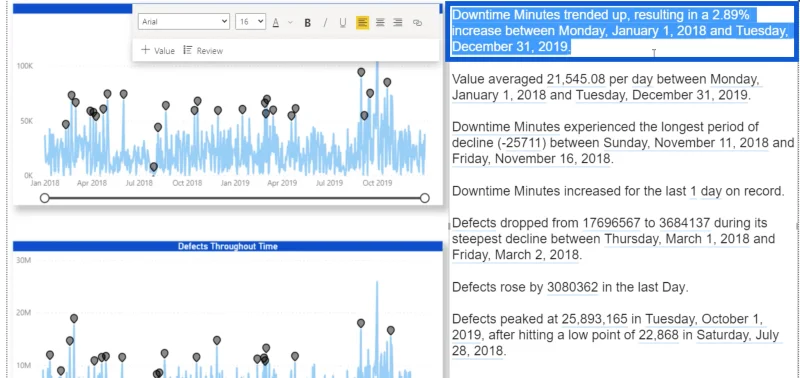Click the 'Downtime Minutes increased for the last' sentence

coord(618,191)
